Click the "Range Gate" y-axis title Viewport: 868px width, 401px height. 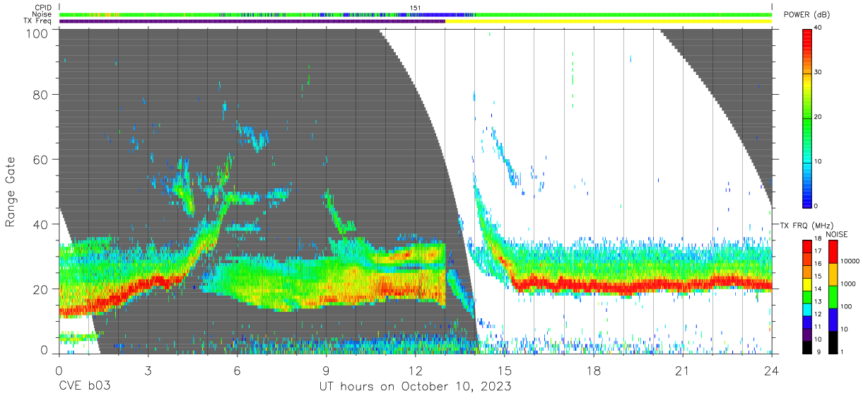coord(11,191)
